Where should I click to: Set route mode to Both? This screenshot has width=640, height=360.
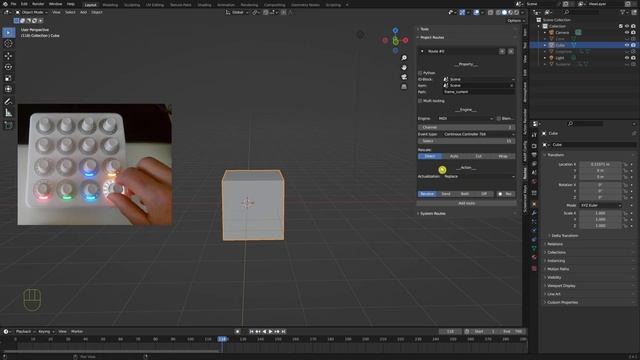[464, 194]
